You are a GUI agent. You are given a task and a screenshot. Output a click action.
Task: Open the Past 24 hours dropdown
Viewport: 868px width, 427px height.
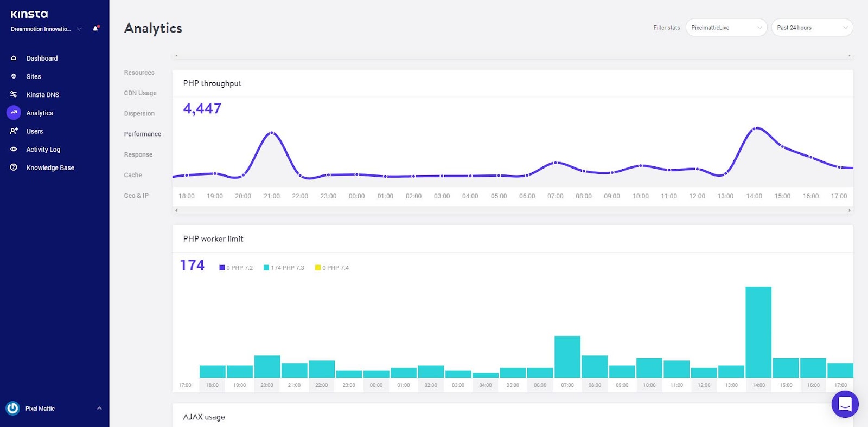[812, 28]
